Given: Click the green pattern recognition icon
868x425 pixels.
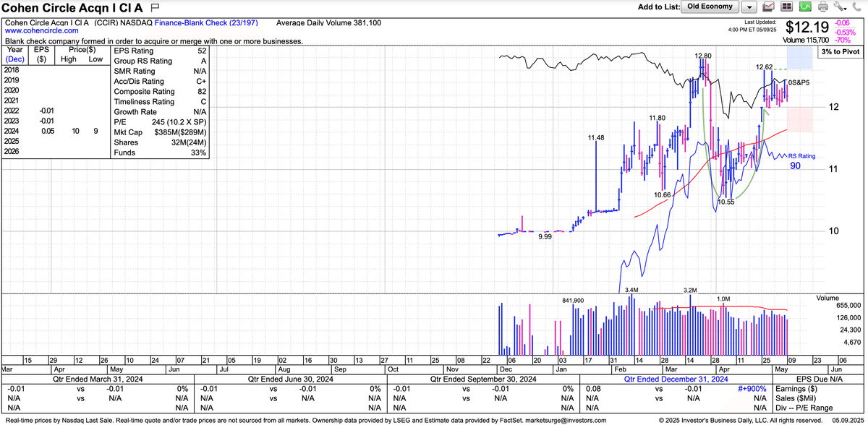Looking at the screenshot, I should pyautogui.click(x=805, y=7).
